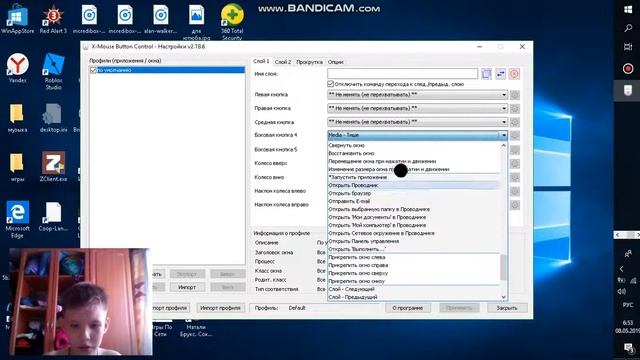Open the 360 Total Security shortcut
Image resolution: width=640 pixels, height=360 pixels.
232,21
